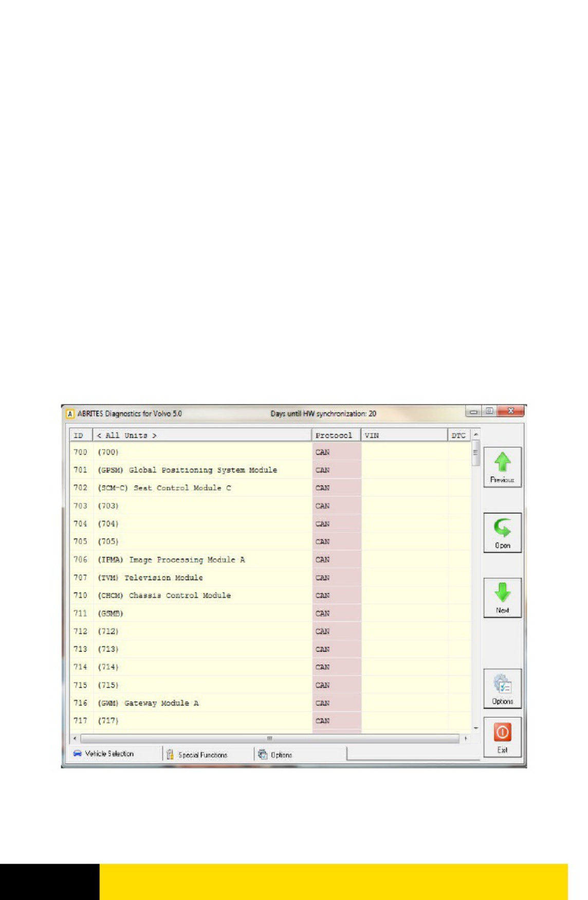Screen dimensions: 588x900
Task: Select the (714) unit row
Action: [x=270, y=667]
